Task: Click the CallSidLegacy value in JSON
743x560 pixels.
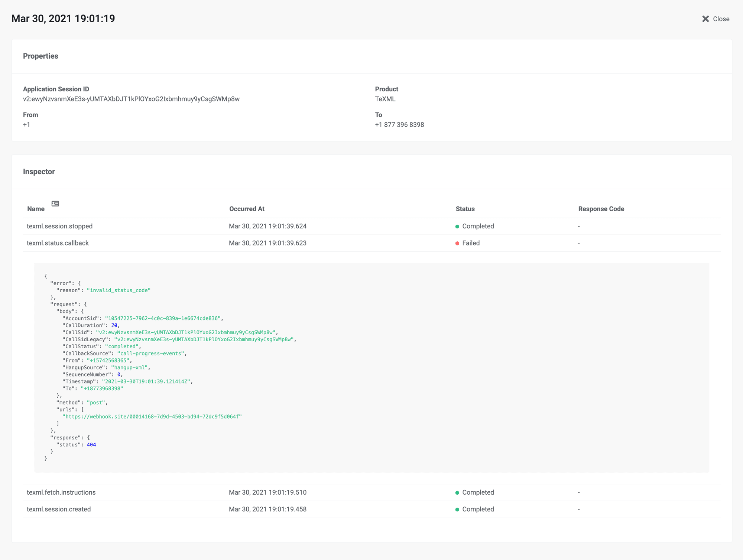Action: (204, 339)
